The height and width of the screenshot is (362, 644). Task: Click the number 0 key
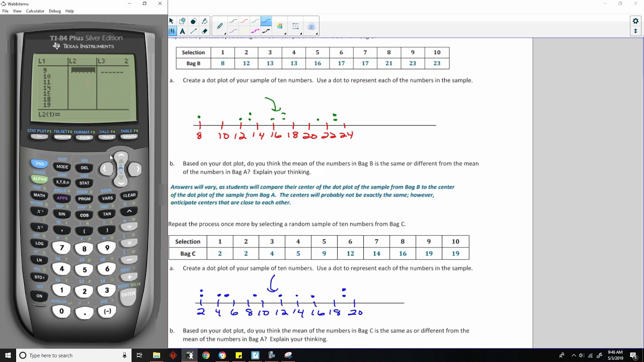62,311
